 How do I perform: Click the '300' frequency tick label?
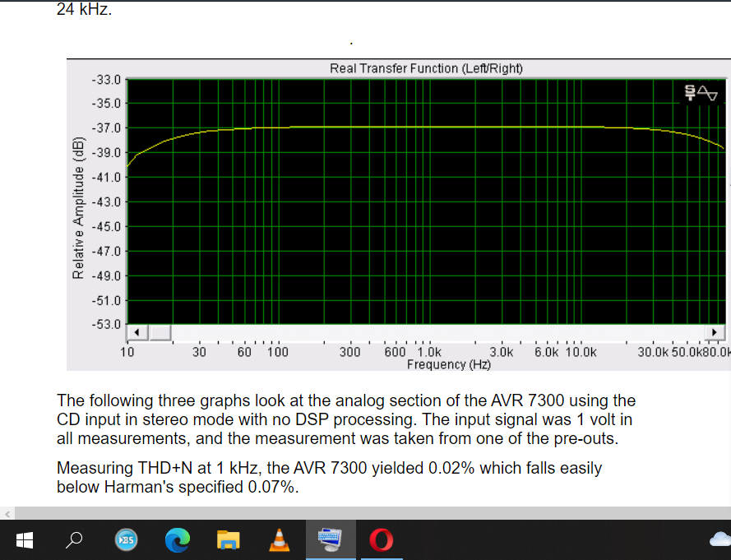349,352
